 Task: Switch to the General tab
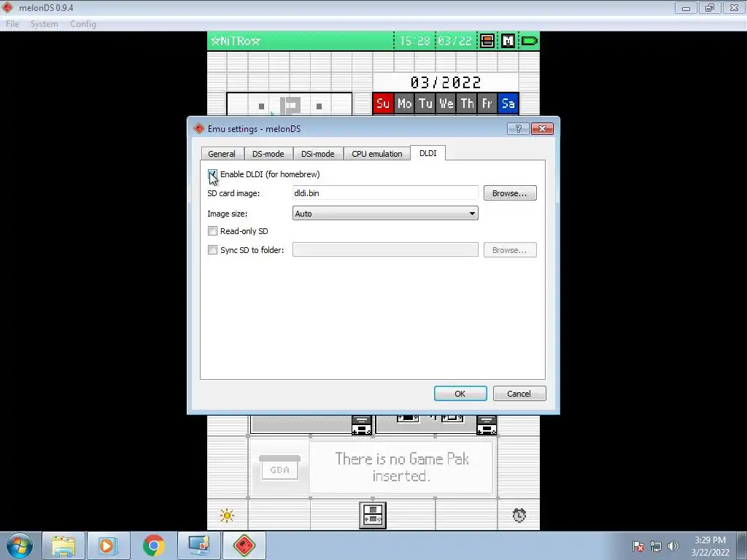[x=222, y=154]
